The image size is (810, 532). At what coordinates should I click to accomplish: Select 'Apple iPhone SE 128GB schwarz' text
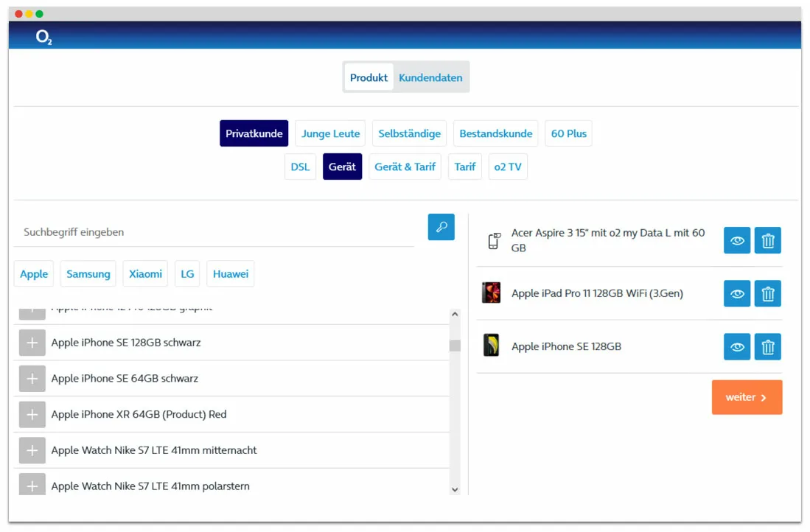[x=125, y=343]
